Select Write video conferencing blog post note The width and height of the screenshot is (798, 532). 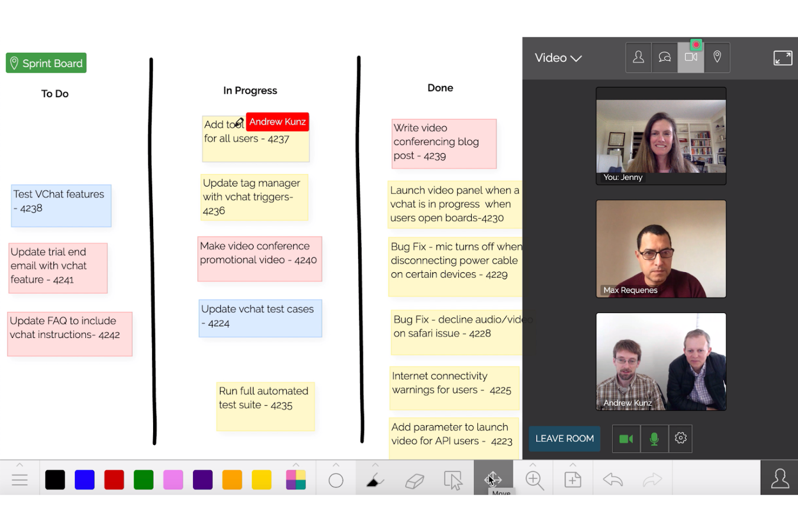(x=444, y=144)
